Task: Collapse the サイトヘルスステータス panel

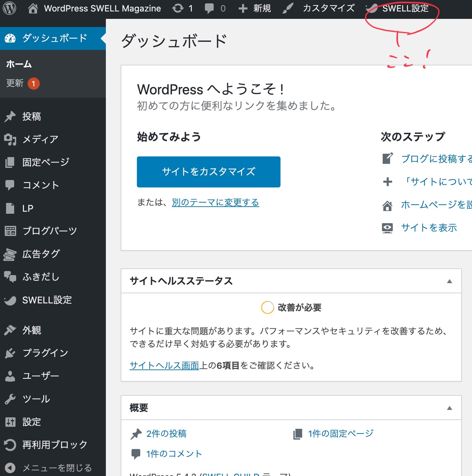Action: (x=449, y=281)
